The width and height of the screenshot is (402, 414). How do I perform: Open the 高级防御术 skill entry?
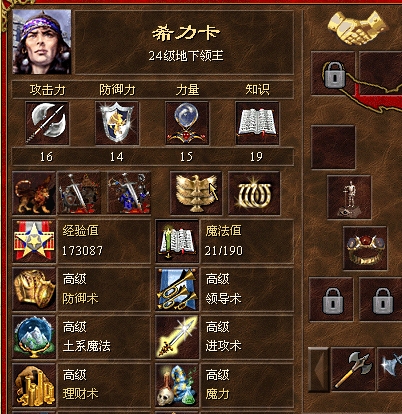(81, 289)
